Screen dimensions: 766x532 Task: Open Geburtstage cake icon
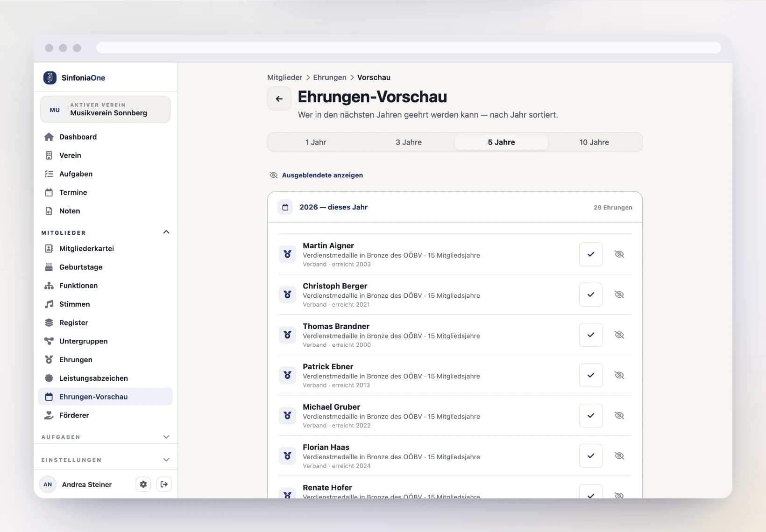tap(49, 267)
